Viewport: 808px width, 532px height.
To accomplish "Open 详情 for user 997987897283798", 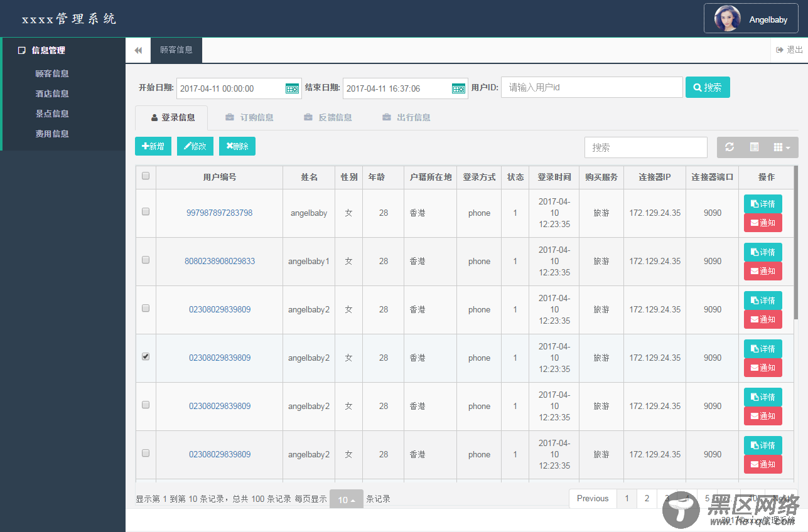I will coord(763,204).
